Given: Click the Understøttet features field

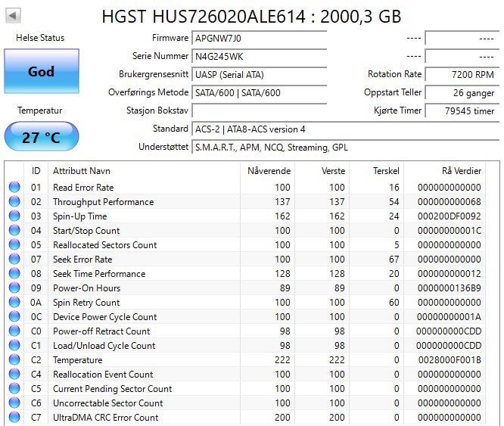Looking at the screenshot, I should pos(346,147).
